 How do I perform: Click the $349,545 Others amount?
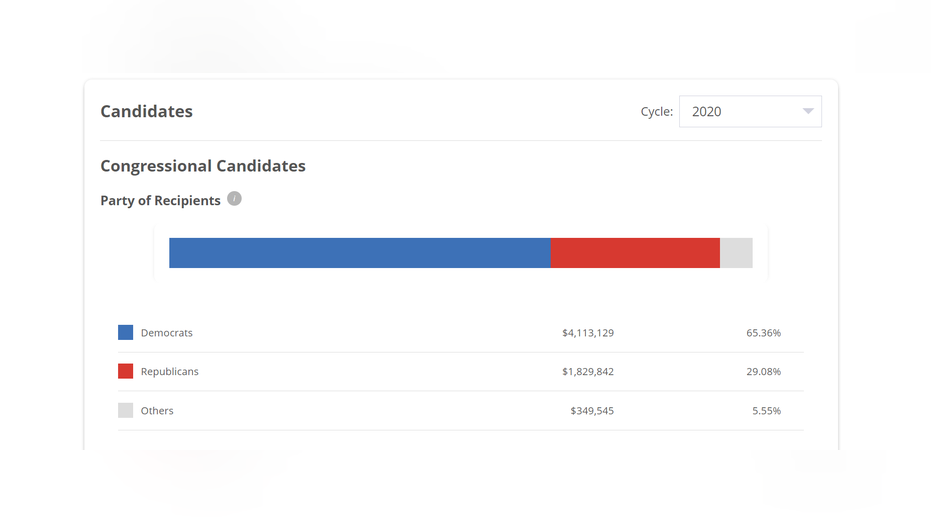[x=592, y=411]
